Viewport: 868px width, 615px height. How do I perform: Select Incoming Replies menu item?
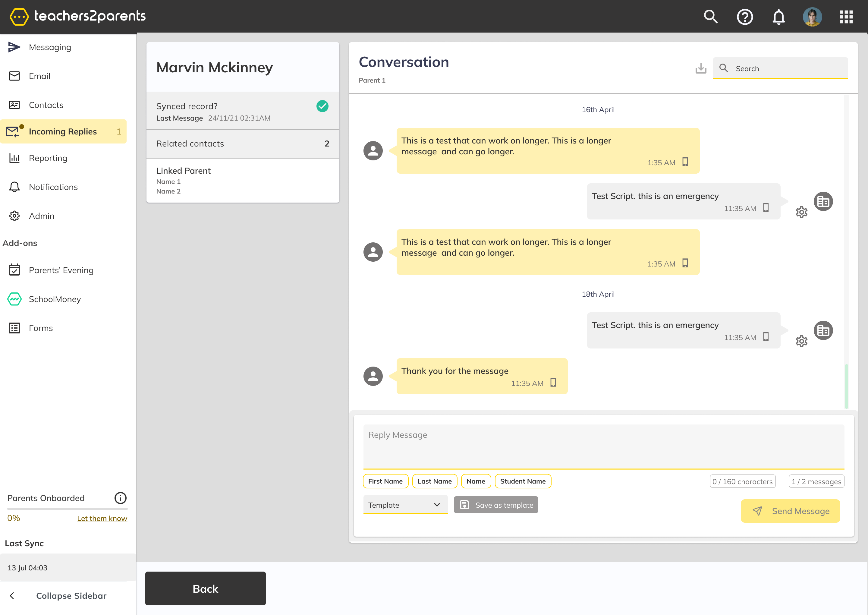click(x=63, y=131)
